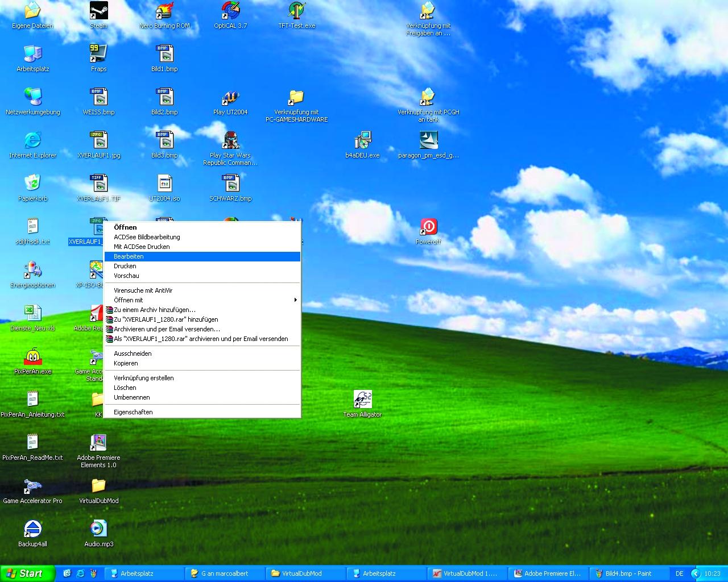Choose Löschen from the context menu
The width and height of the screenshot is (728, 582).
point(202,388)
